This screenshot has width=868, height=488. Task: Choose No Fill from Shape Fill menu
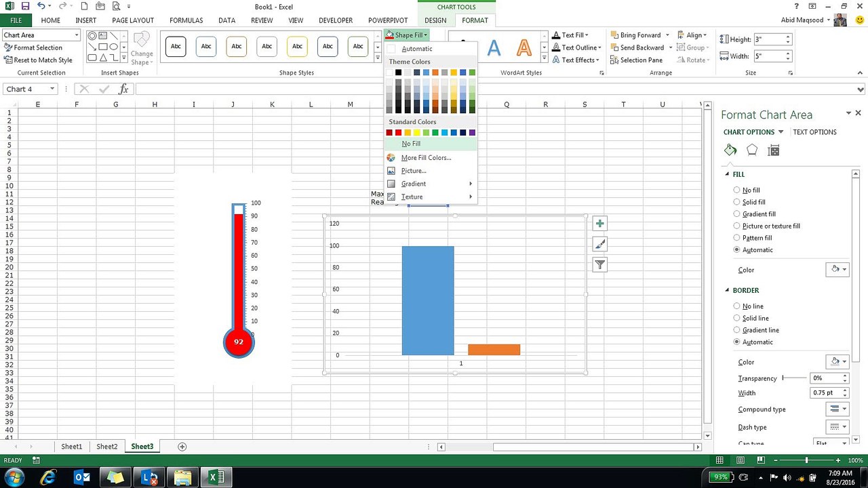pos(430,144)
